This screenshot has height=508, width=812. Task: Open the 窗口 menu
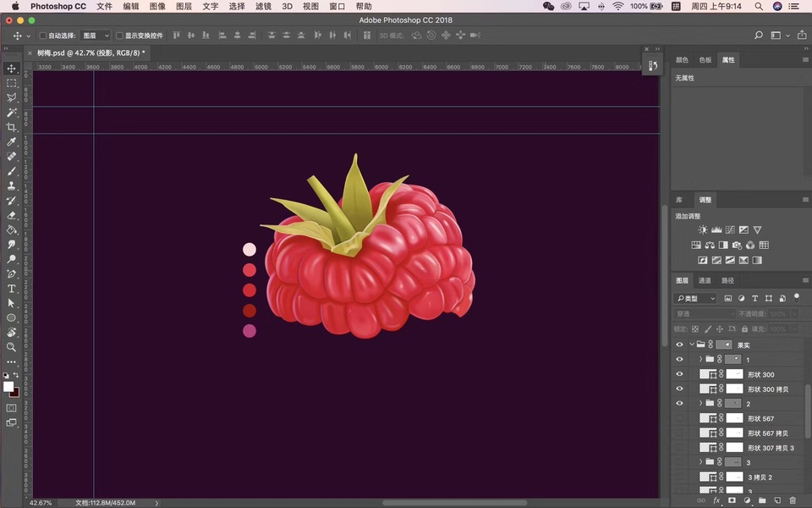tap(337, 6)
